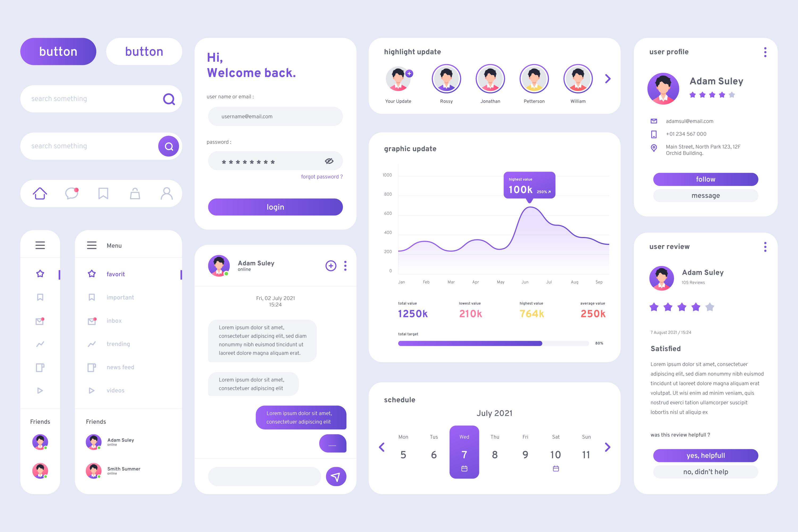Click the login button

pyautogui.click(x=275, y=207)
